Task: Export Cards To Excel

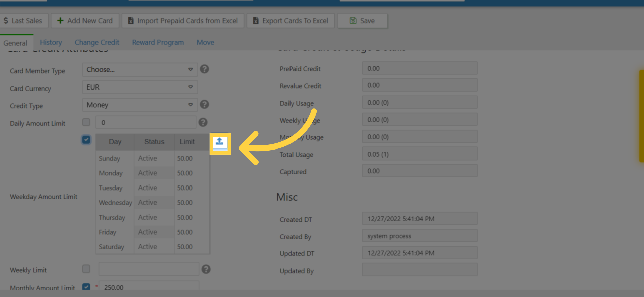Action: tap(291, 21)
